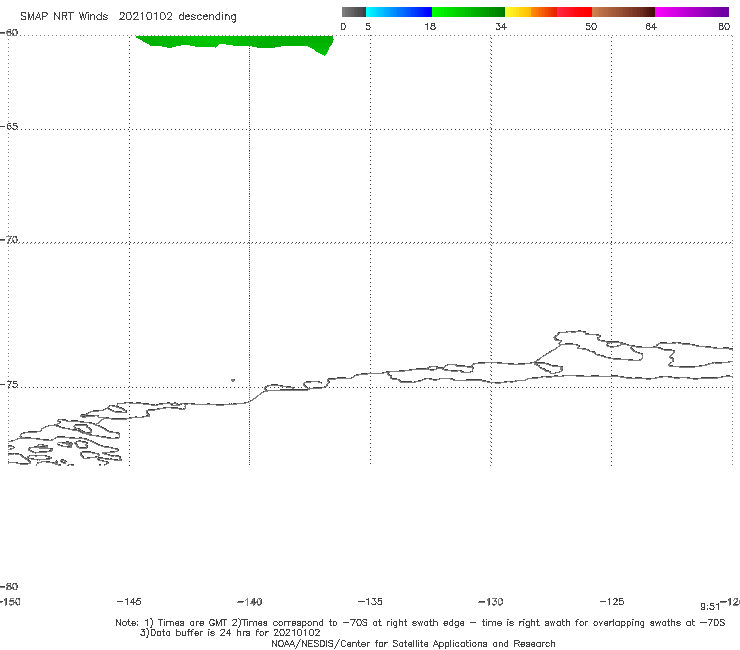Click the color bar label "80"
The height and width of the screenshot is (650, 740).
(724, 26)
